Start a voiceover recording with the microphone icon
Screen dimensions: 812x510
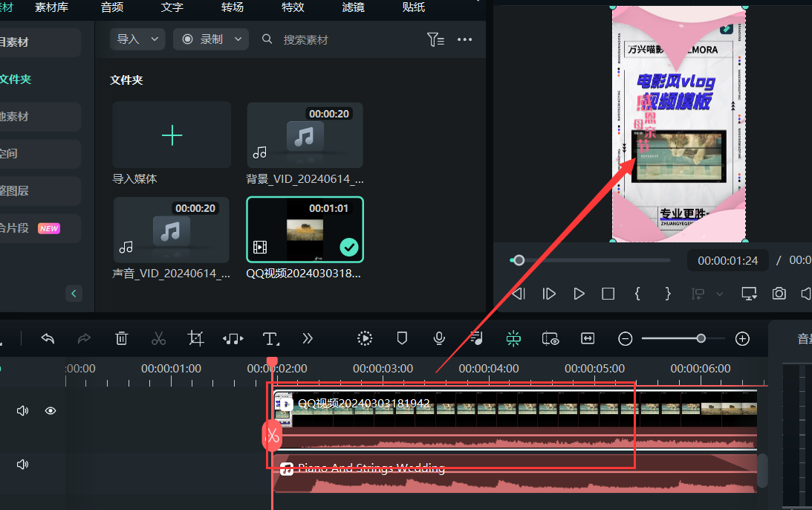(438, 338)
